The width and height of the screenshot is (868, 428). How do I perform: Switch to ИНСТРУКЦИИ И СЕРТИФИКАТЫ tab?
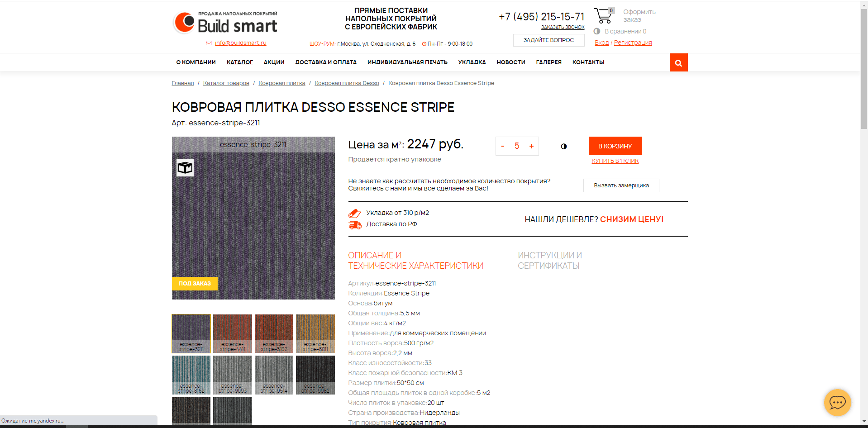[x=550, y=261]
